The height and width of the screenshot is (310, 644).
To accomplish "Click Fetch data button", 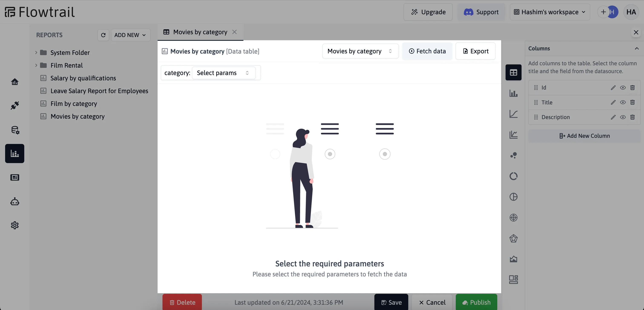I will pyautogui.click(x=427, y=51).
